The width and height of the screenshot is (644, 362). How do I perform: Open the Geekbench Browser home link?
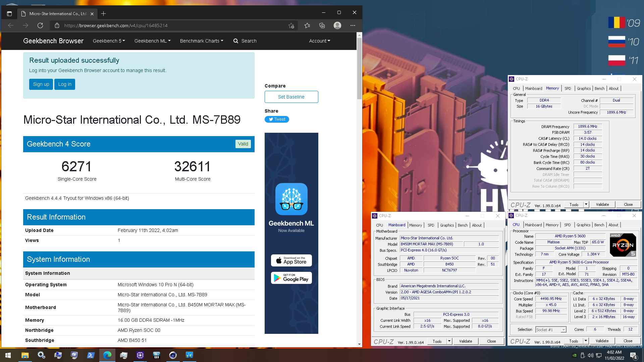click(53, 41)
